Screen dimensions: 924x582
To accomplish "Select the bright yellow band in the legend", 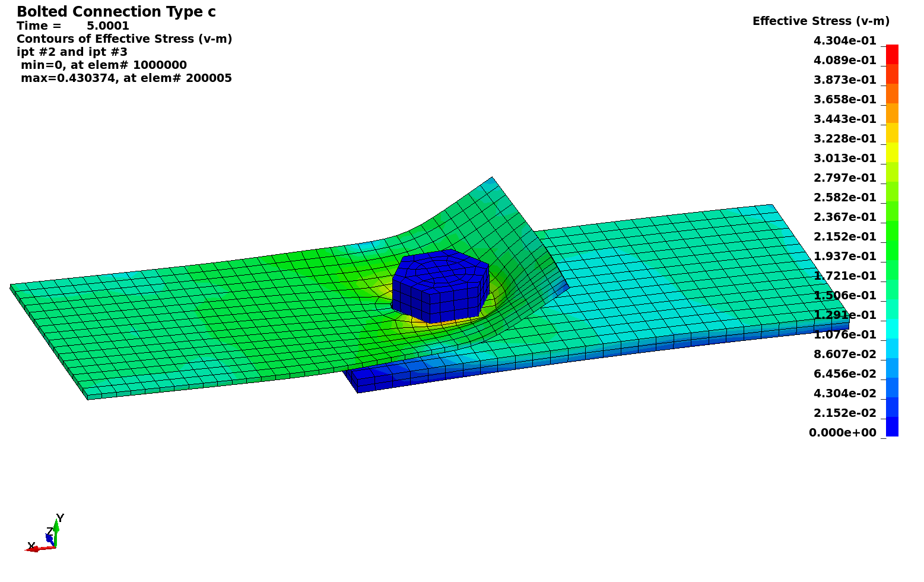I will click(892, 152).
